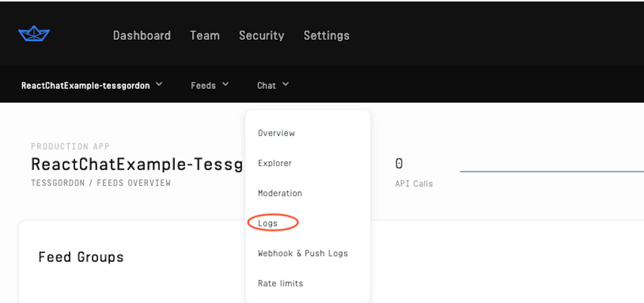This screenshot has width=644, height=303.
Task: Open Webhook & Push Logs
Action: (303, 253)
